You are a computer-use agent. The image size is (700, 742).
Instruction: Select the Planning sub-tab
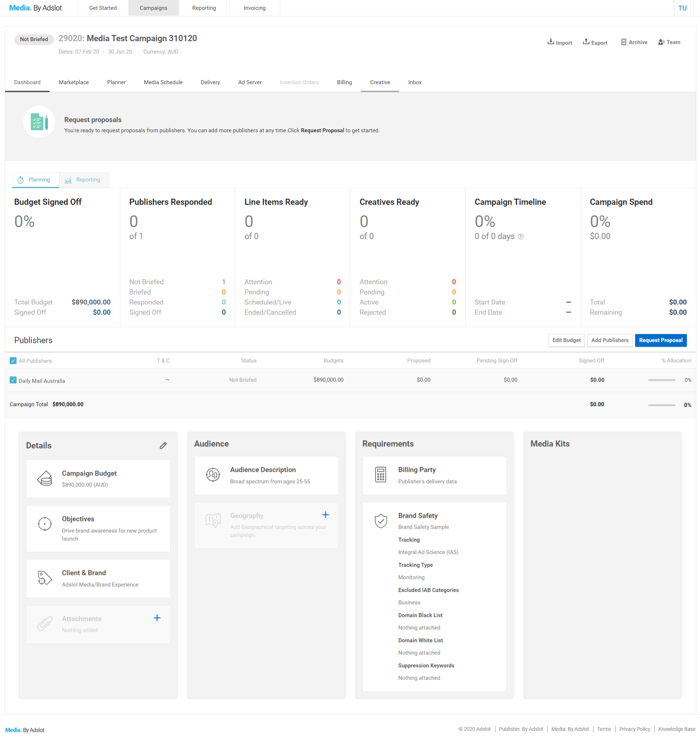(x=36, y=180)
